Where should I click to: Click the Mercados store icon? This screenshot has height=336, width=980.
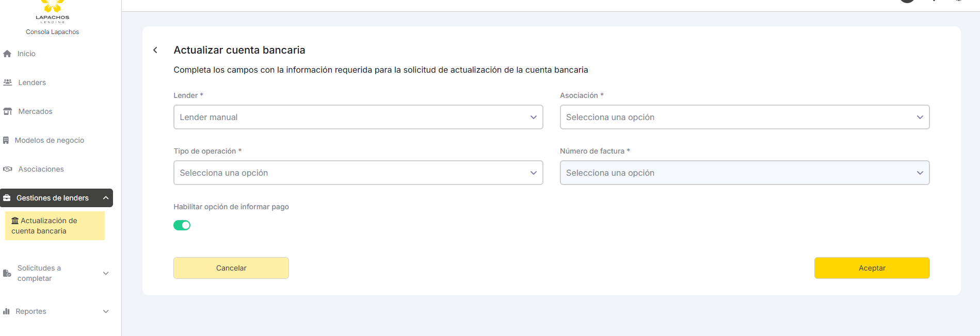pyautogui.click(x=8, y=111)
